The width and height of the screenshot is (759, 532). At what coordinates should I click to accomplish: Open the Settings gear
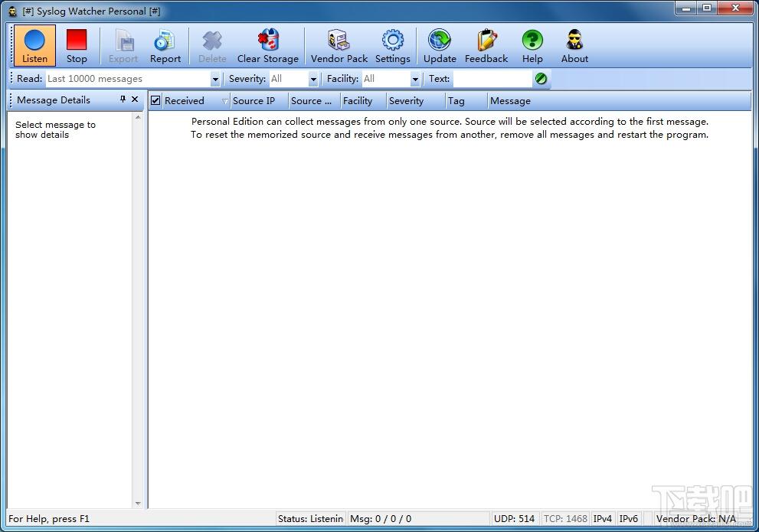tap(393, 45)
